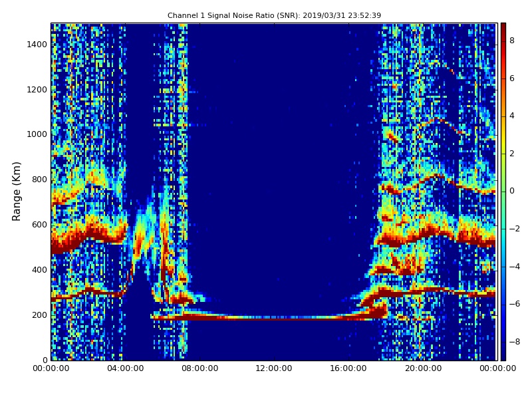
Task: Click the red echo trace at 200 km near noon
Action: tap(274, 318)
